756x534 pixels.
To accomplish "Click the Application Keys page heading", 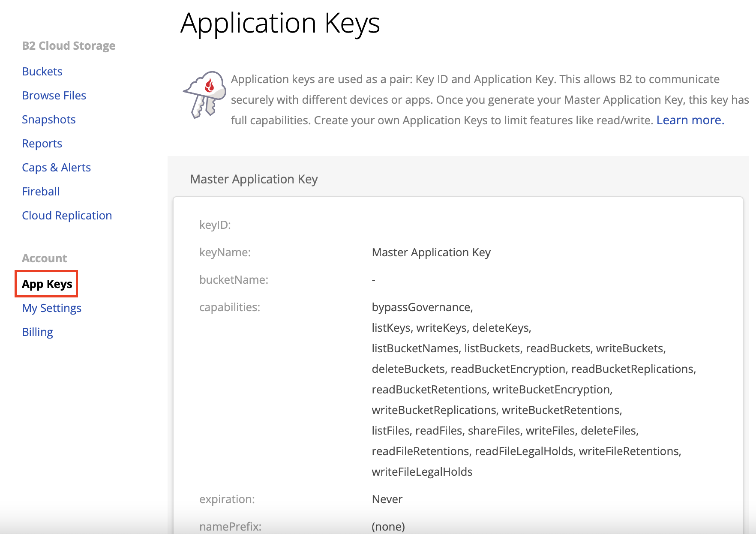I will click(x=280, y=23).
